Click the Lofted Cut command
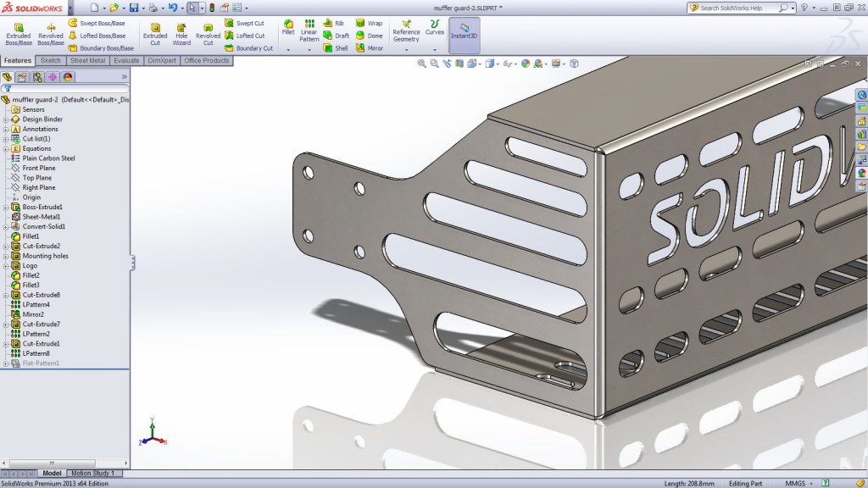 [244, 36]
